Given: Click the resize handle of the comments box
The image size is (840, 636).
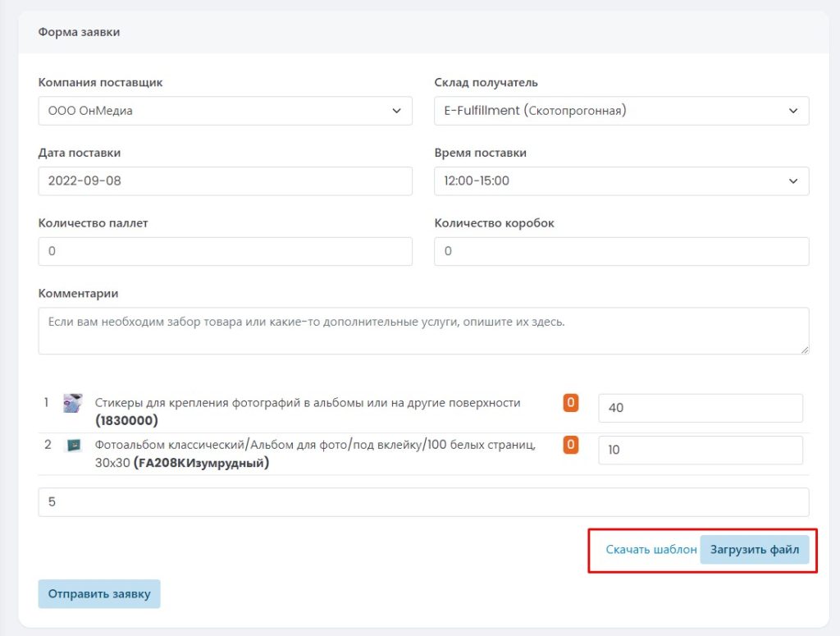Looking at the screenshot, I should (x=804, y=350).
